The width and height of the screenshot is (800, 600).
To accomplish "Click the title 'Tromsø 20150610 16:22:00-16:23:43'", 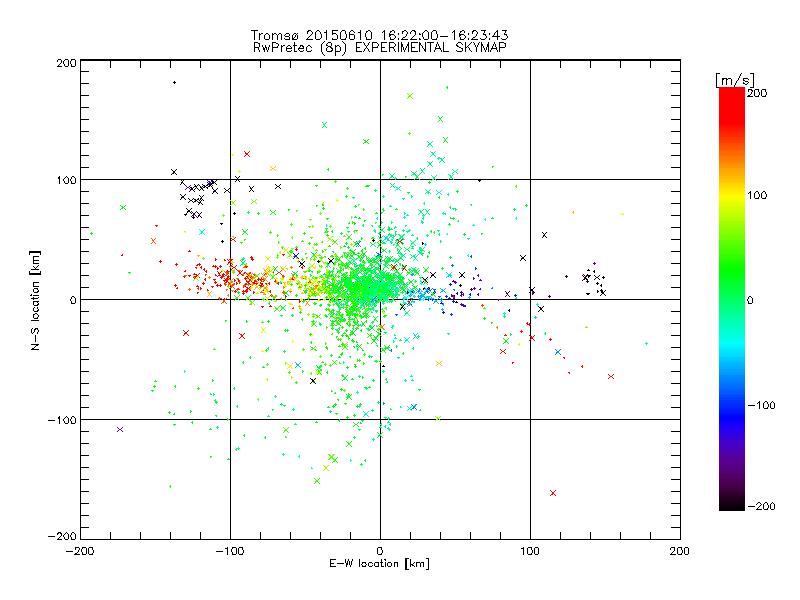I will (x=380, y=35).
